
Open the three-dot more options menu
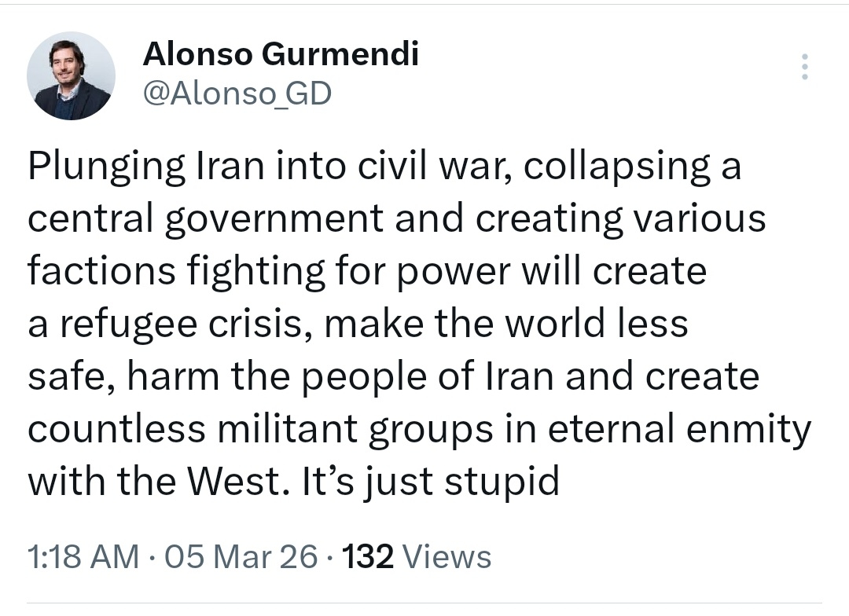point(803,67)
